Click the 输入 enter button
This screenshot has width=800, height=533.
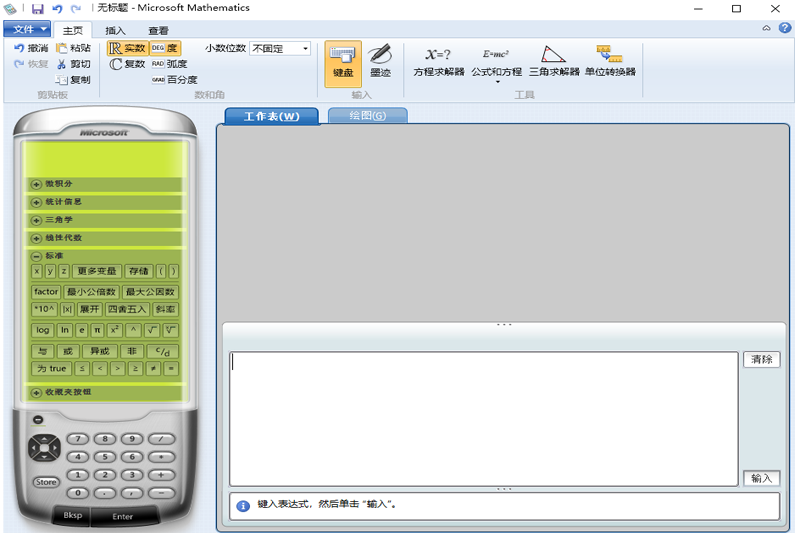(x=761, y=478)
